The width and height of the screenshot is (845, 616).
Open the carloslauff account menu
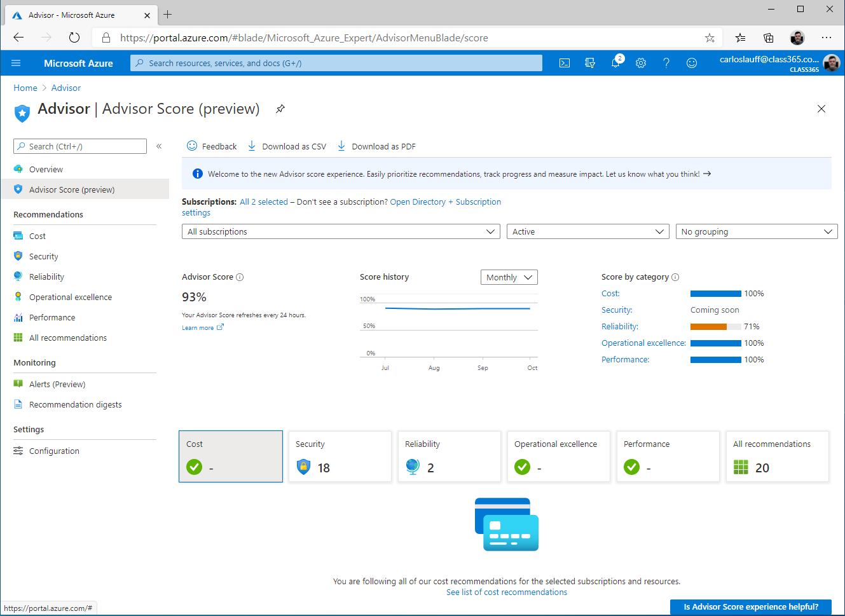[x=780, y=63]
